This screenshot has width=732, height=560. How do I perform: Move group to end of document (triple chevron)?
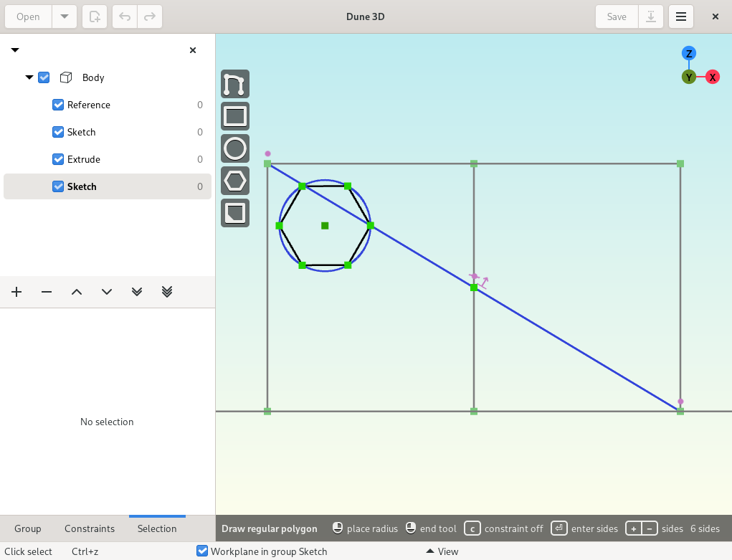(x=167, y=292)
